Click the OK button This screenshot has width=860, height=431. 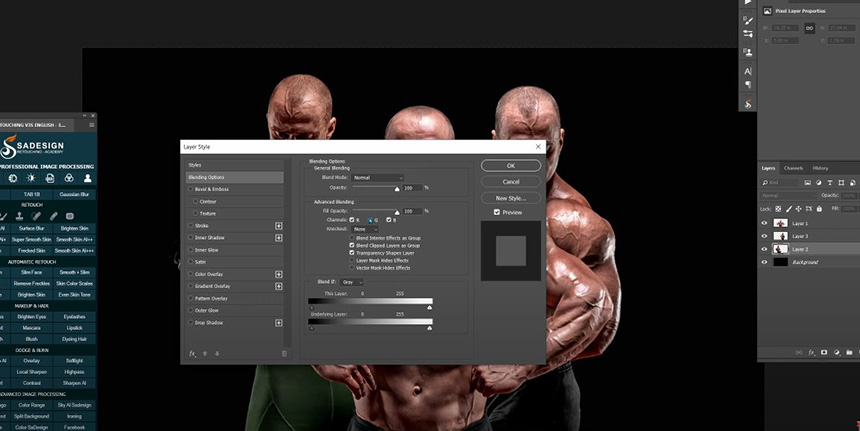[511, 166]
